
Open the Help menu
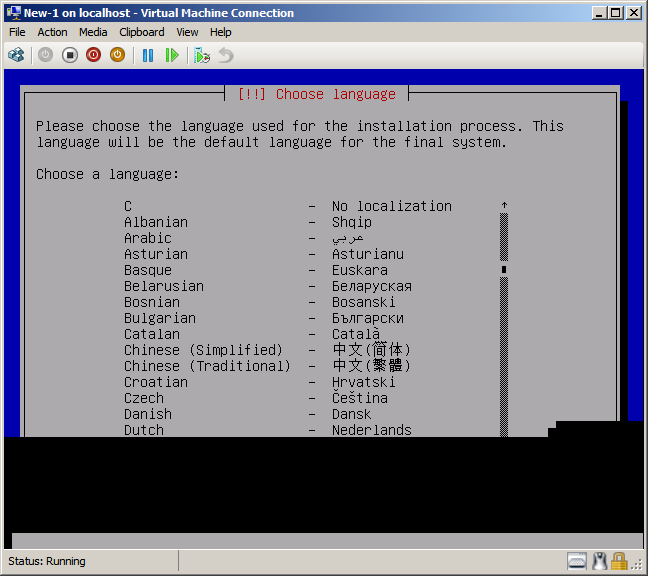click(x=220, y=32)
